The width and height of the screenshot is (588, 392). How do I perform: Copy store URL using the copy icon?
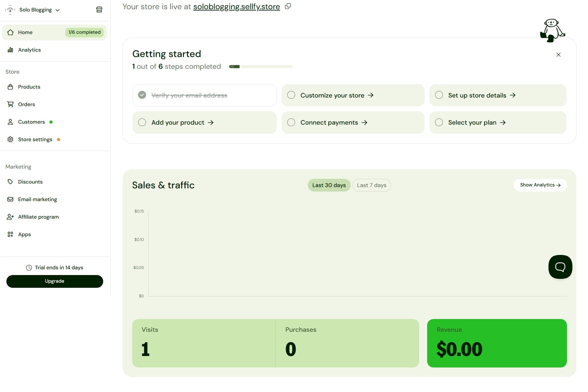click(x=288, y=6)
